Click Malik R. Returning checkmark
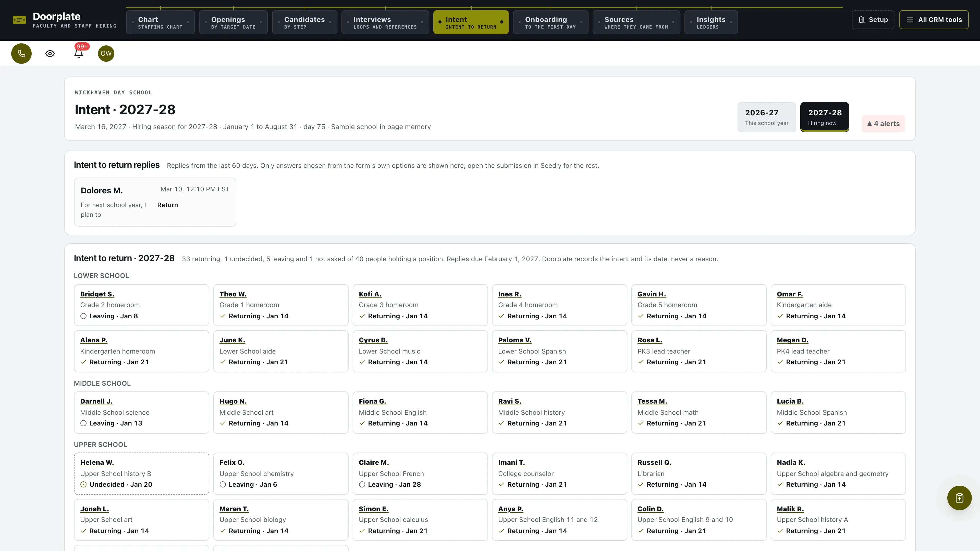The width and height of the screenshot is (980, 551). (780, 531)
